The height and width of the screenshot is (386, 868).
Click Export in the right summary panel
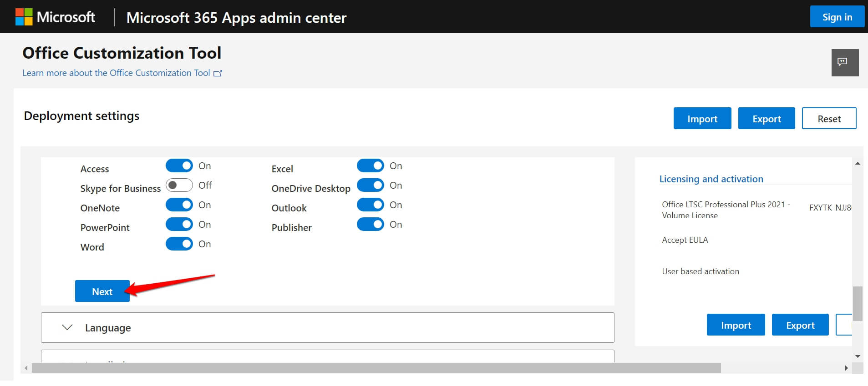coord(800,325)
